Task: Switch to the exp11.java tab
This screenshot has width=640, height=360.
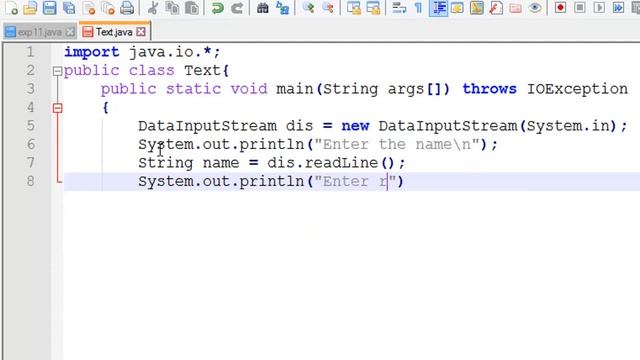Action: click(x=40, y=32)
